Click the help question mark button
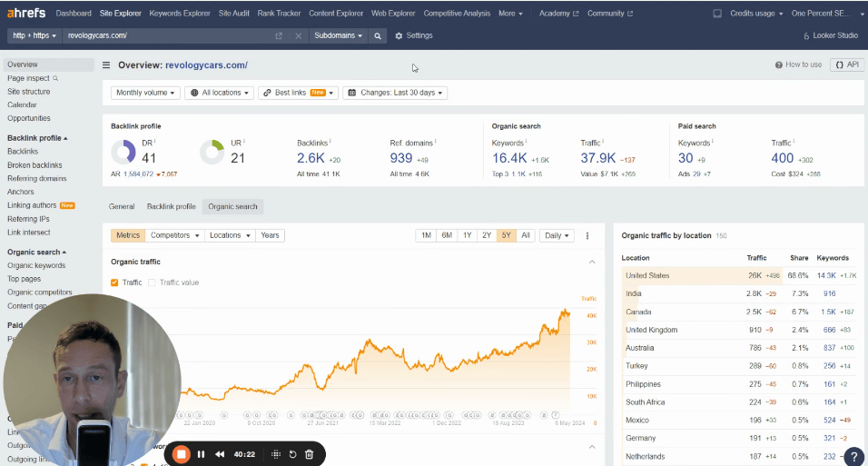The height and width of the screenshot is (466, 868). (853, 456)
